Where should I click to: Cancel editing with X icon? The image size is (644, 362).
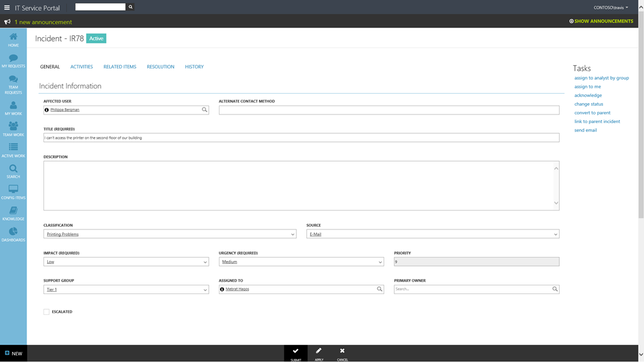342,354
